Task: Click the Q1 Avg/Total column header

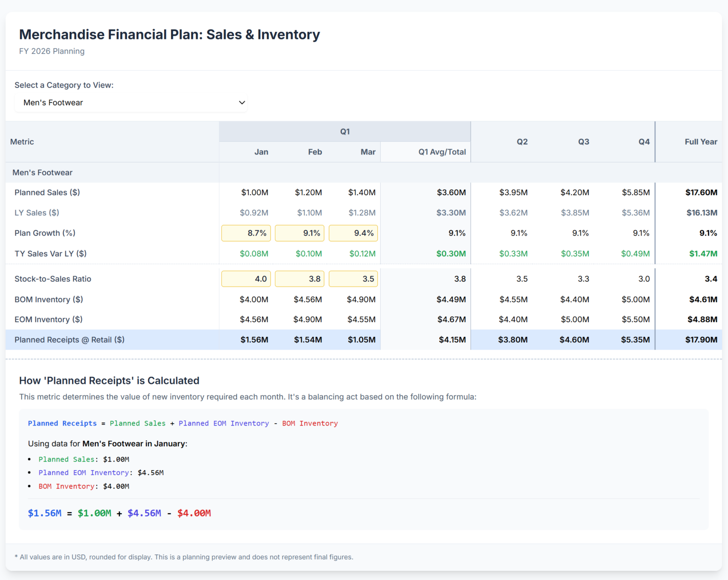Action: (442, 152)
